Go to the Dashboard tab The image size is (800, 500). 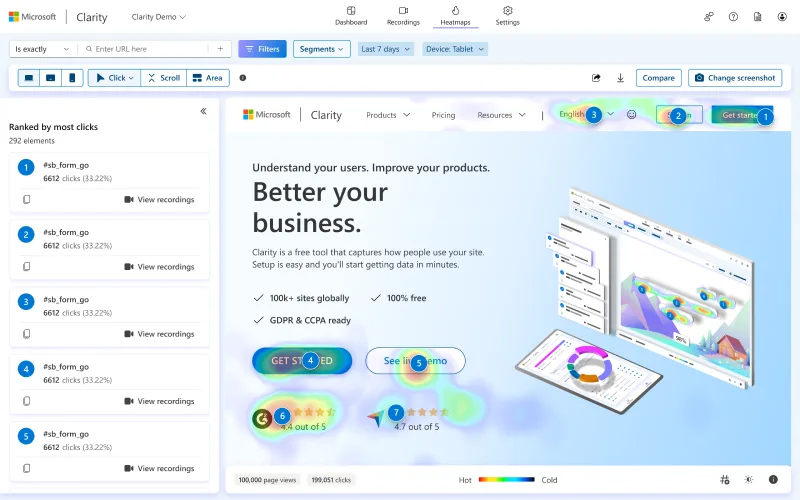point(351,16)
